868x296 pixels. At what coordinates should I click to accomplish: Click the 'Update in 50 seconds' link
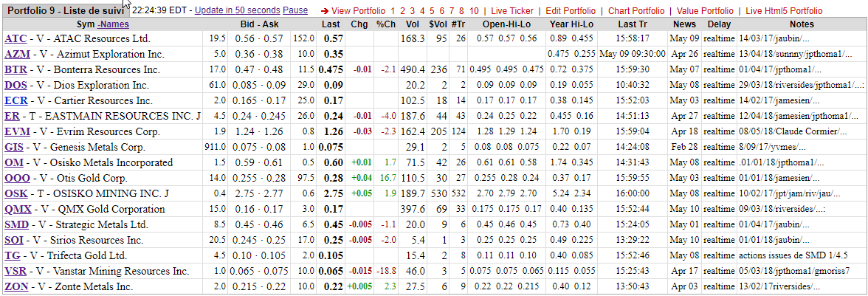(x=237, y=11)
